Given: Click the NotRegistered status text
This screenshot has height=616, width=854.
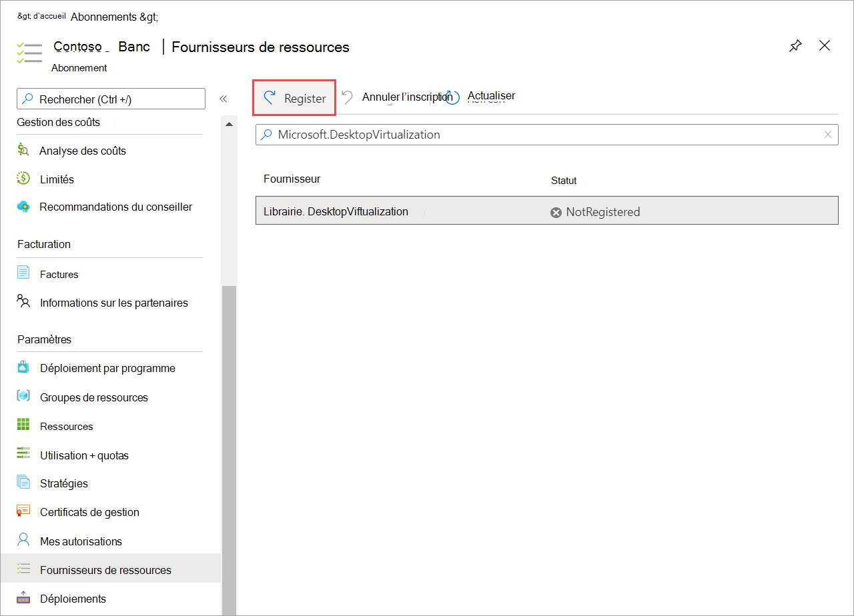Looking at the screenshot, I should [603, 212].
